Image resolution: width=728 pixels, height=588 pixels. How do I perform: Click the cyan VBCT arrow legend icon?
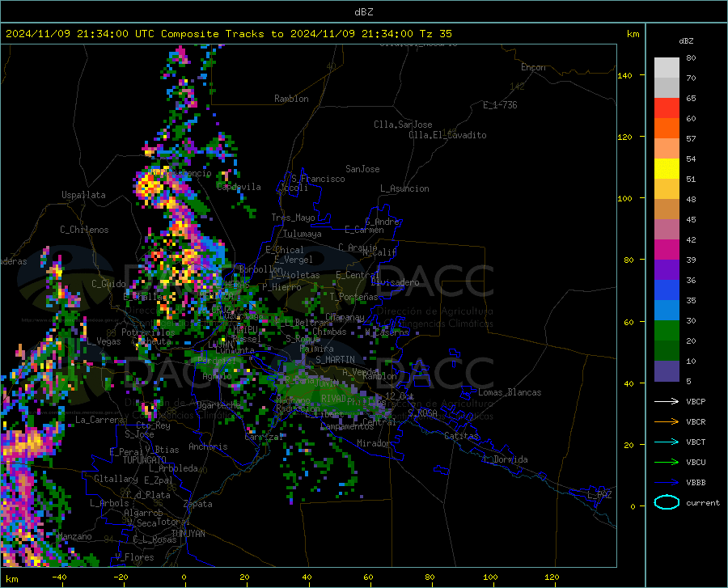click(667, 442)
